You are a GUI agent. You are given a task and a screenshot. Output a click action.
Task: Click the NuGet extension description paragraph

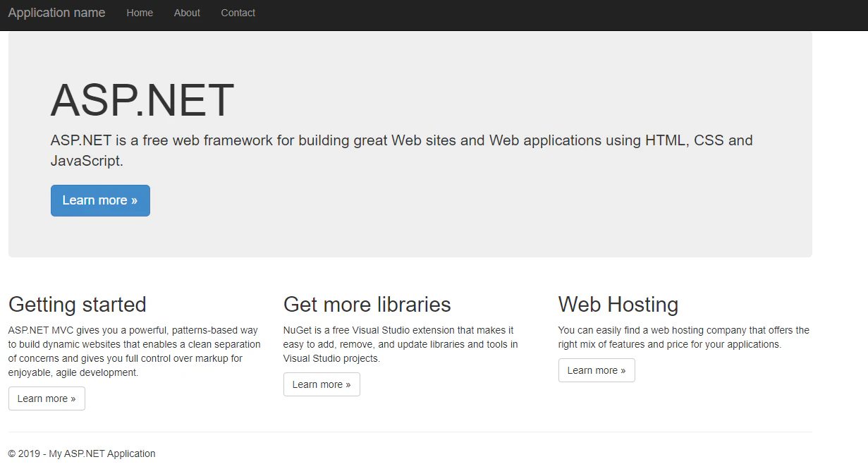(x=401, y=344)
